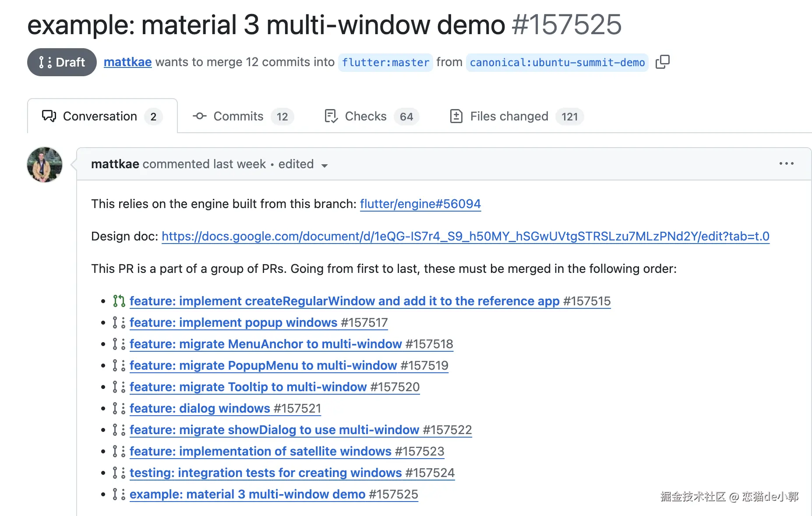Viewport: 812px width, 516px height.
Task: Click the green open PR icon beside #157515
Action: tap(119, 301)
